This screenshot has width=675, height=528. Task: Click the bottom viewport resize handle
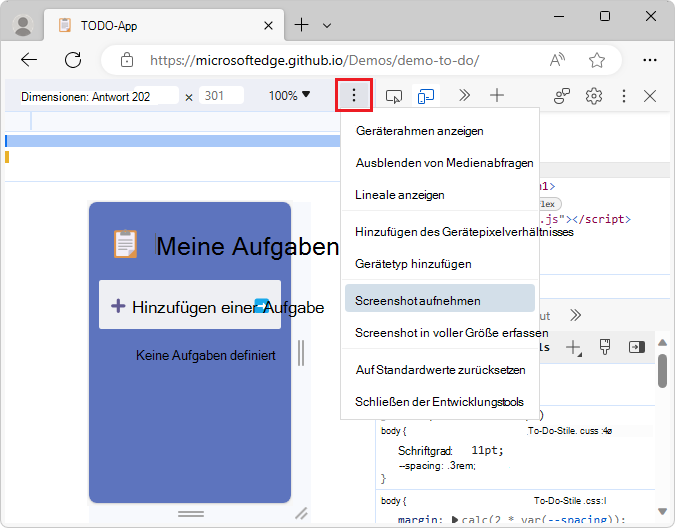(x=191, y=514)
